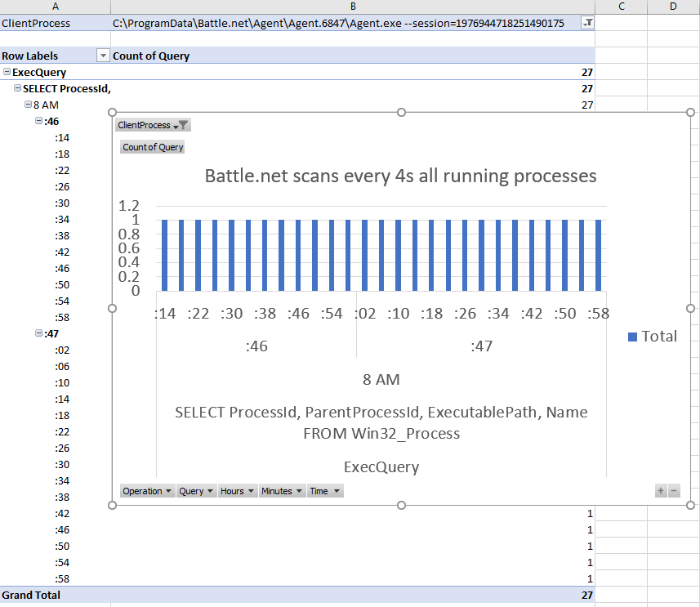
Task: Select the :46 minute axis label in chart
Action: tap(256, 346)
